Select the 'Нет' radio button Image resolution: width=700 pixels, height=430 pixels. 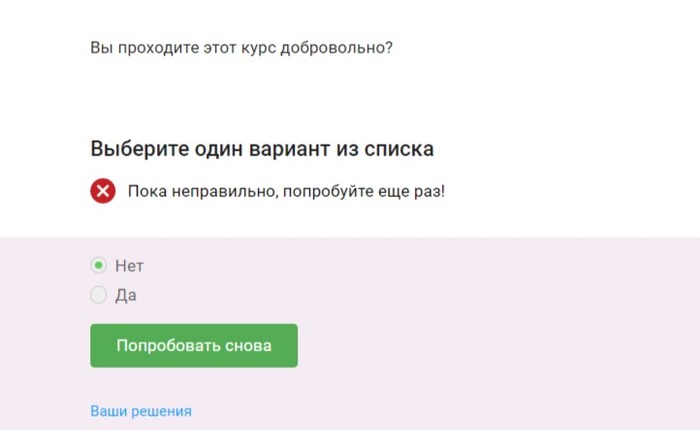point(98,265)
